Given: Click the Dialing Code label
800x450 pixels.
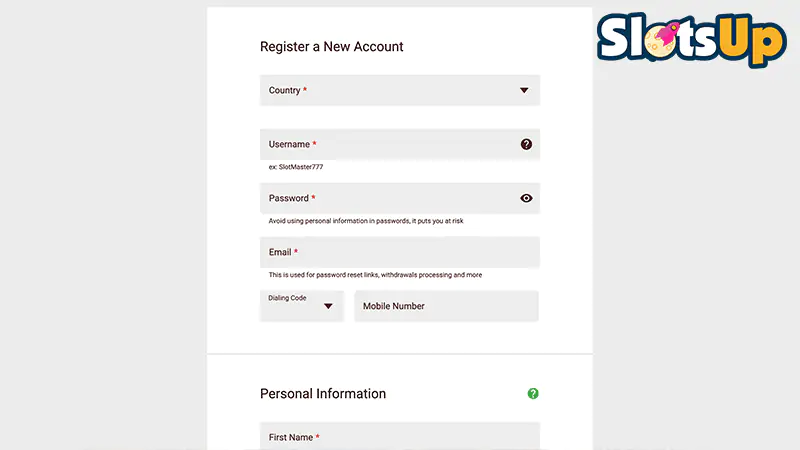Looking at the screenshot, I should pyautogui.click(x=287, y=298).
